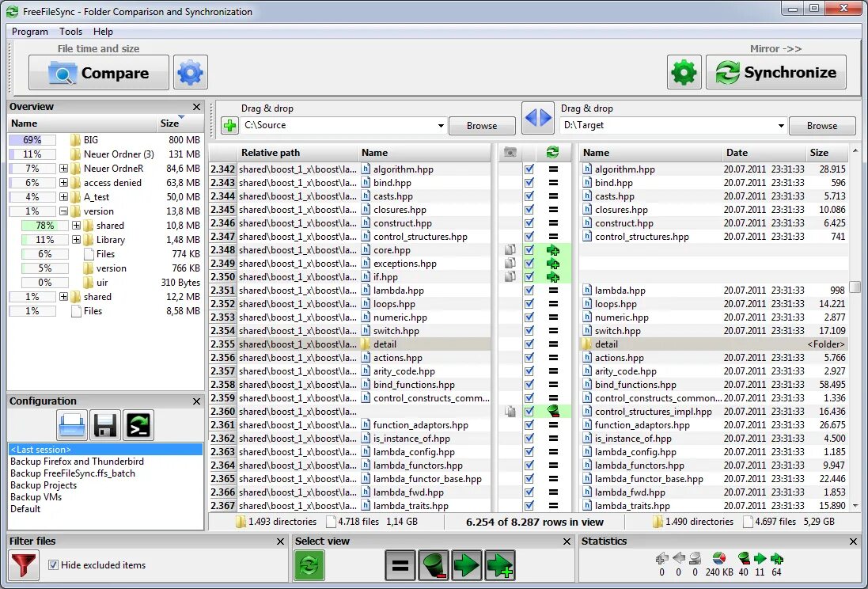Uncheck the row for bind.hpp
868x589 pixels.
pyautogui.click(x=529, y=183)
